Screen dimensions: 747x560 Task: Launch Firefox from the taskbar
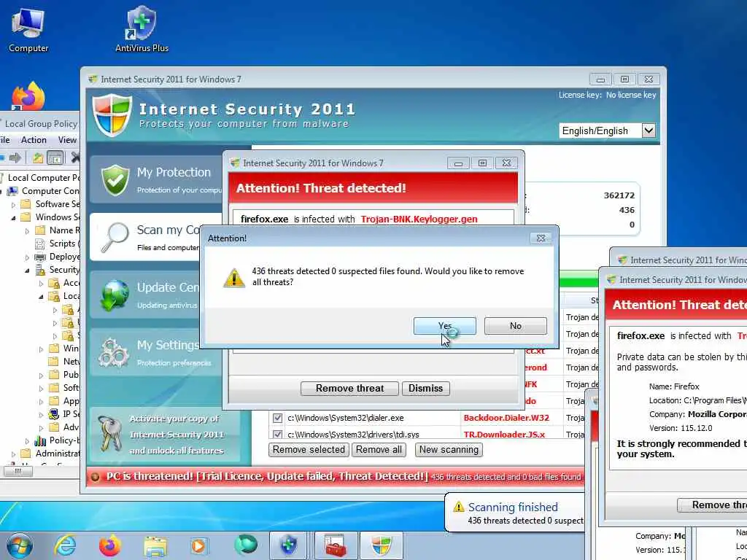110,545
